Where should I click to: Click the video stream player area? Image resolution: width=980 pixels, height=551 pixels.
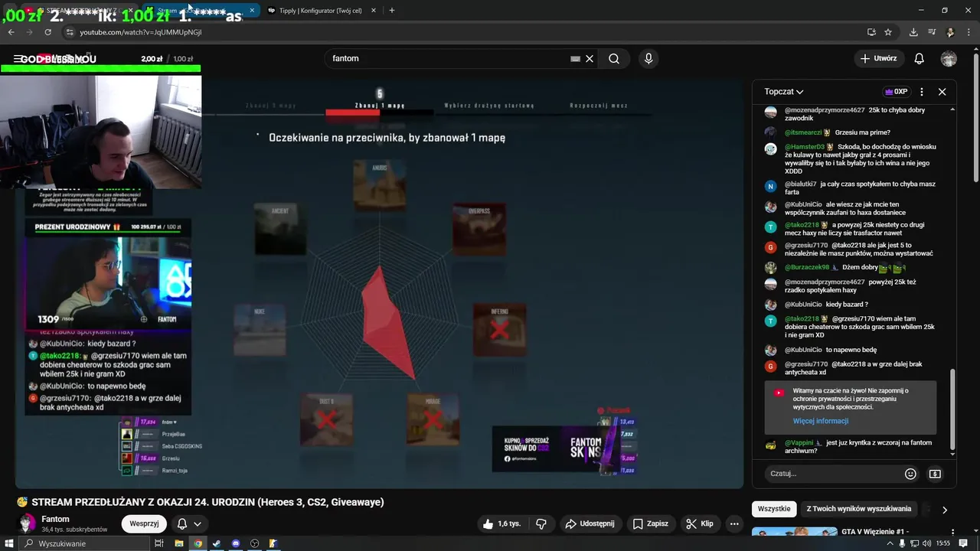click(x=379, y=283)
